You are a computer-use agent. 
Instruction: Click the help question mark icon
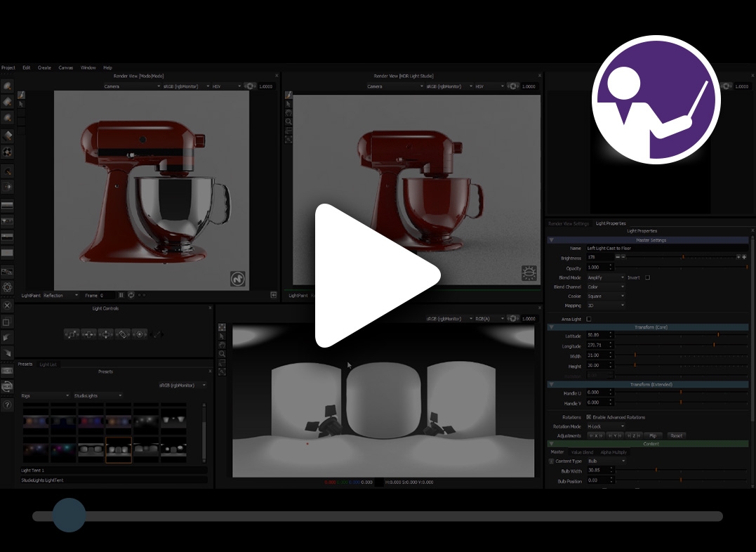[x=7, y=405]
